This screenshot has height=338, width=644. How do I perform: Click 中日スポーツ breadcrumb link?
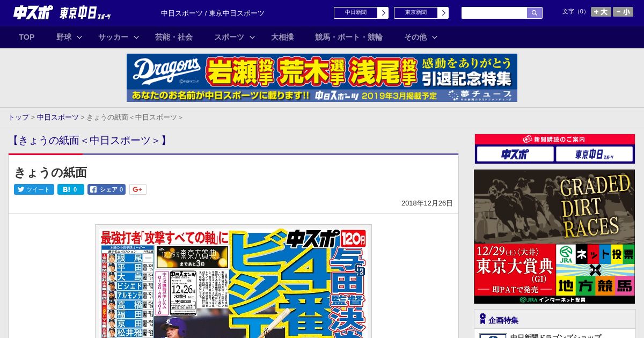click(58, 117)
